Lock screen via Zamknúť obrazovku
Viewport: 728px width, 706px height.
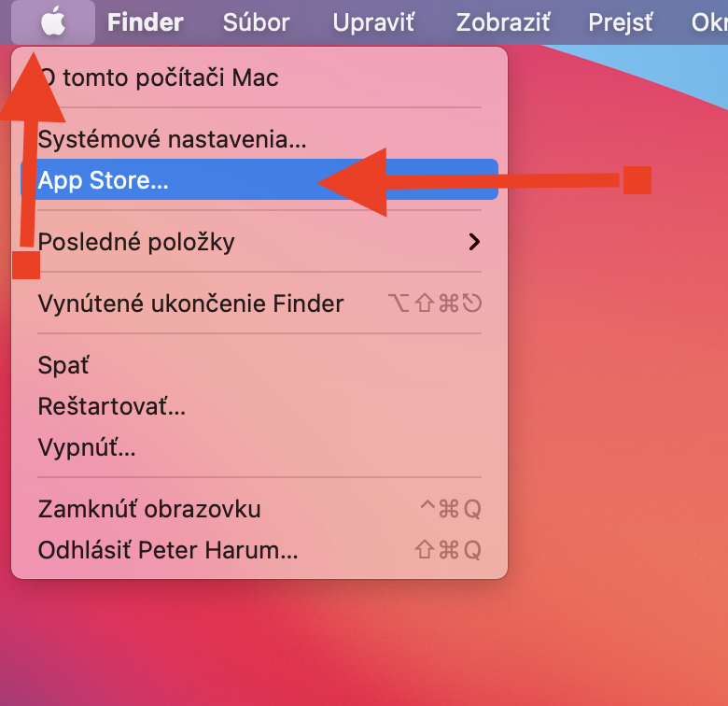pyautogui.click(x=149, y=509)
